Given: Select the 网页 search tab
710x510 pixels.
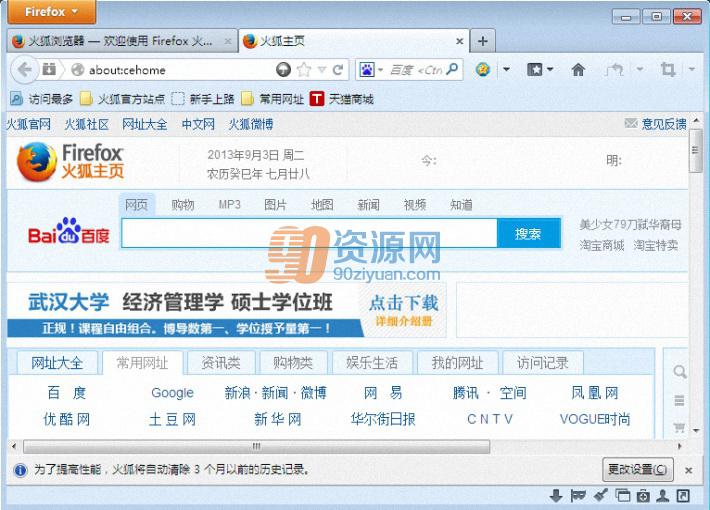Looking at the screenshot, I should [136, 205].
